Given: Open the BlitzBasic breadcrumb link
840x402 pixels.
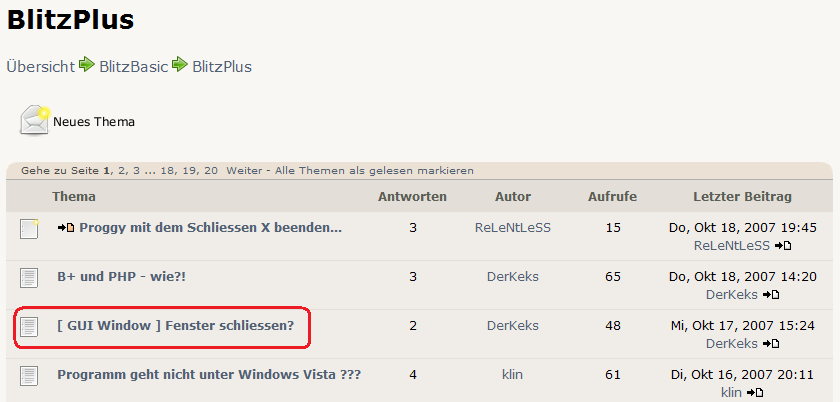Looking at the screenshot, I should [134, 67].
